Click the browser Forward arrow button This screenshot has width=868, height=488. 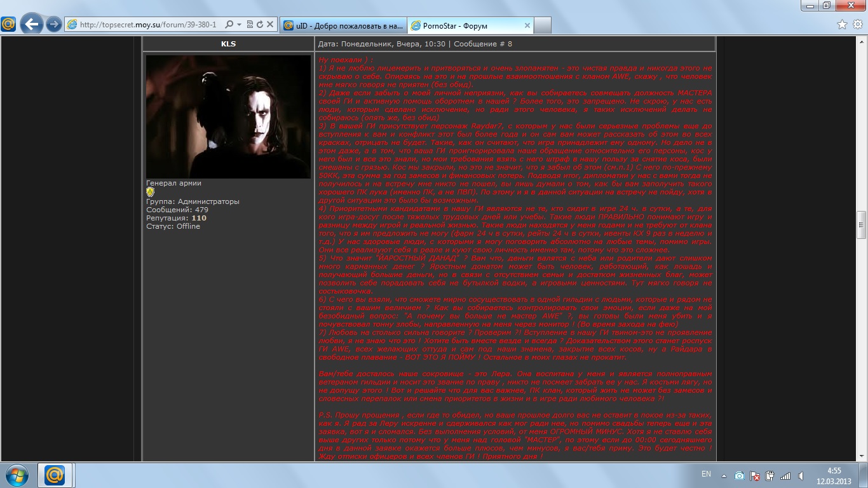tap(54, 25)
